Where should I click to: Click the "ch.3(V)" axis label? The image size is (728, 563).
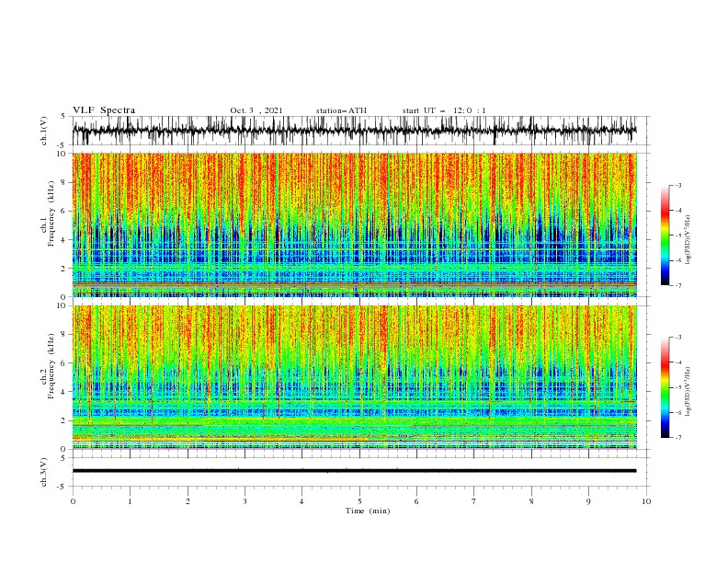tap(44, 472)
